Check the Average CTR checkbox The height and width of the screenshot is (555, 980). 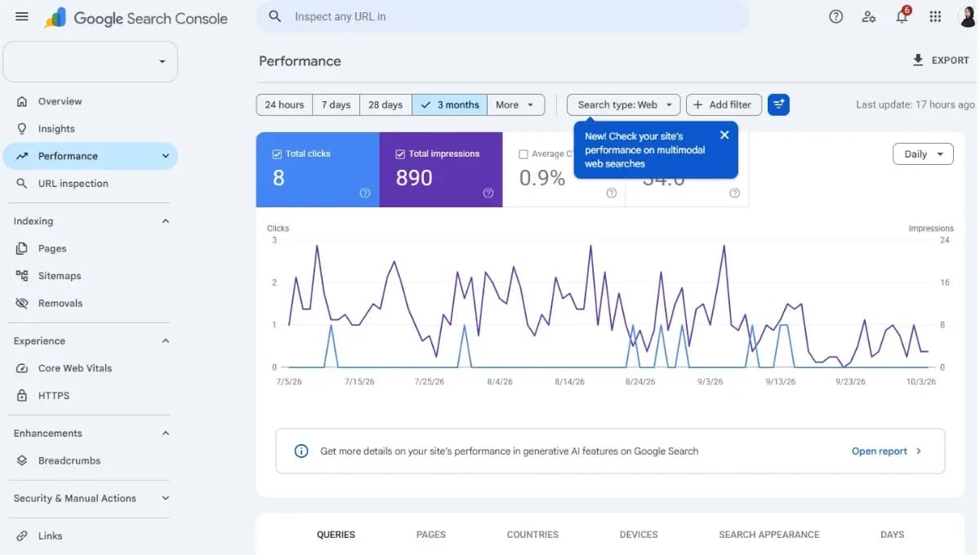point(523,153)
